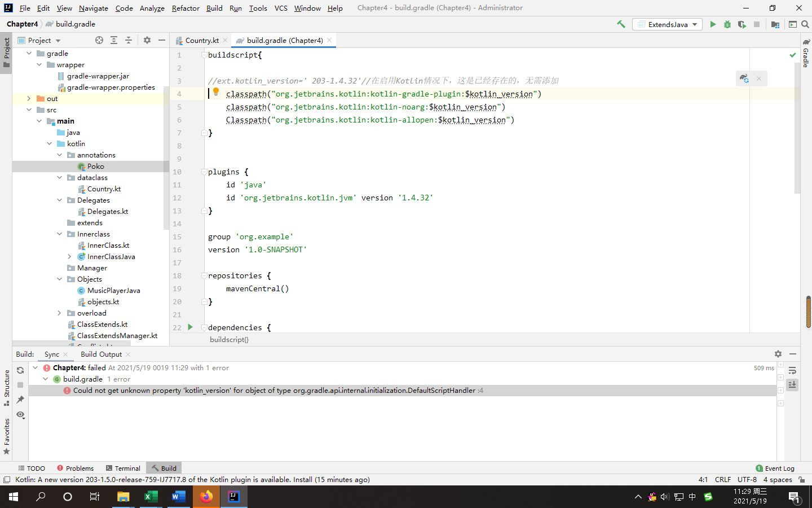812x508 pixels.
Task: Open the Problems tool window
Action: click(75, 468)
